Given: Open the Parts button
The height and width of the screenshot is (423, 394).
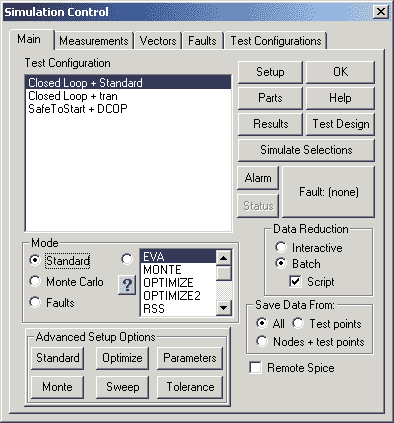Looking at the screenshot, I should tap(270, 98).
